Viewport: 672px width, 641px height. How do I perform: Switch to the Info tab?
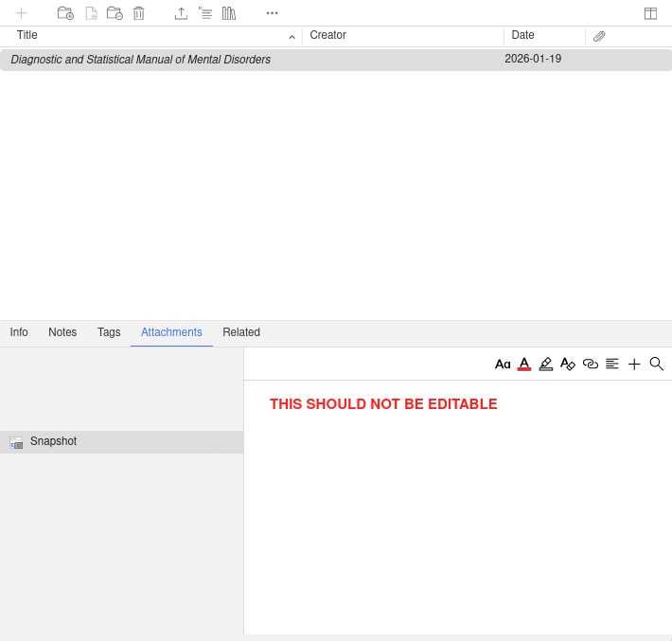point(19,332)
